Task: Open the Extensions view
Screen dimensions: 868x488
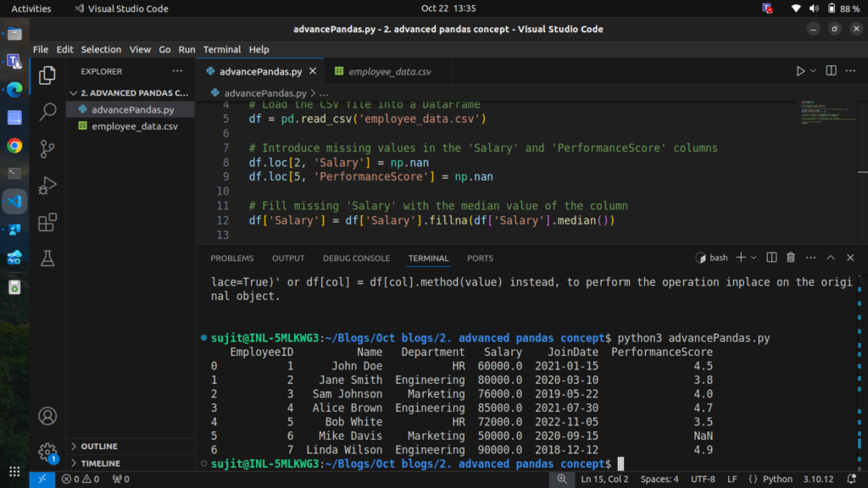Action: click(x=48, y=222)
